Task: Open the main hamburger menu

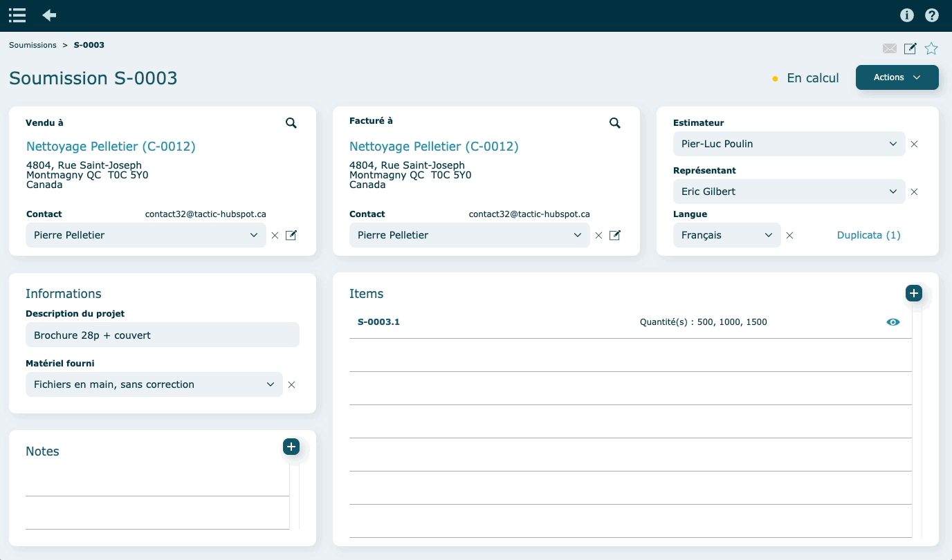Action: pos(17,15)
